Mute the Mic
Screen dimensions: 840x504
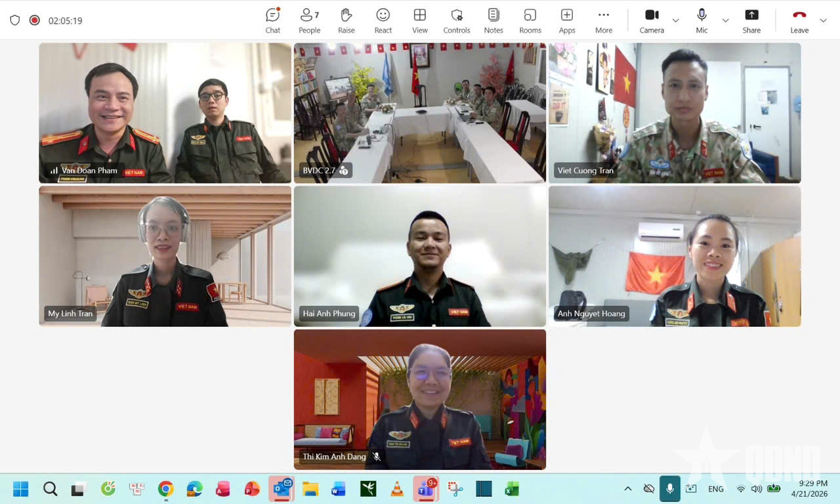[x=702, y=20]
